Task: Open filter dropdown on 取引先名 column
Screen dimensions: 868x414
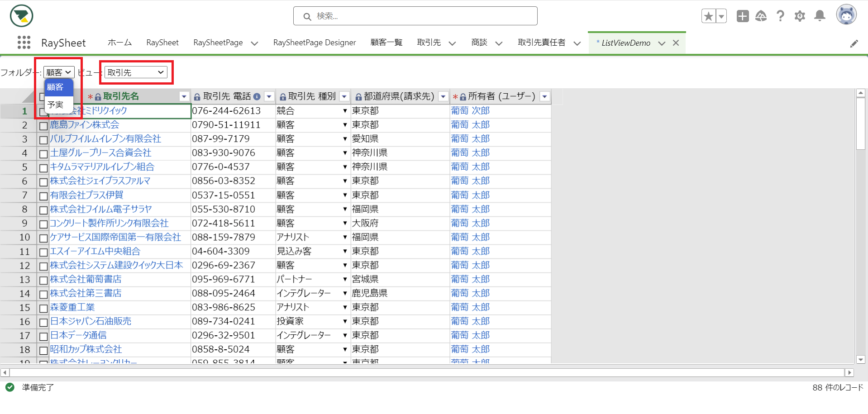Action: (x=184, y=96)
